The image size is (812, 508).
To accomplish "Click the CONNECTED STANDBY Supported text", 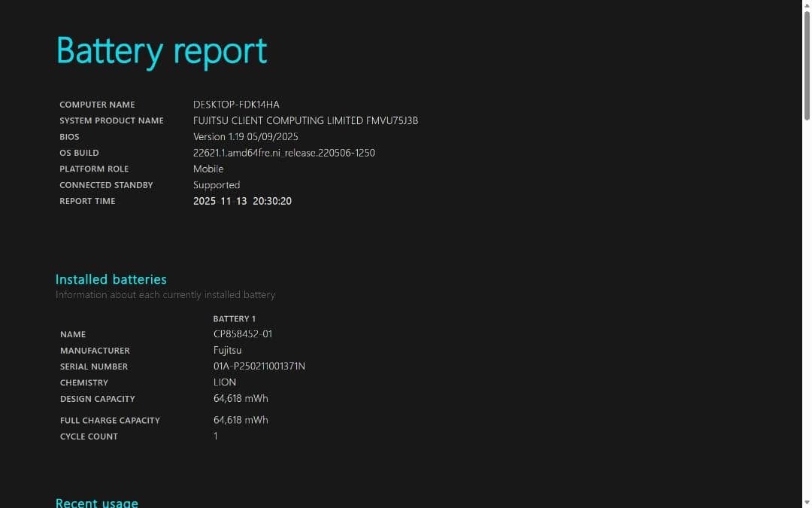I will click(217, 184).
